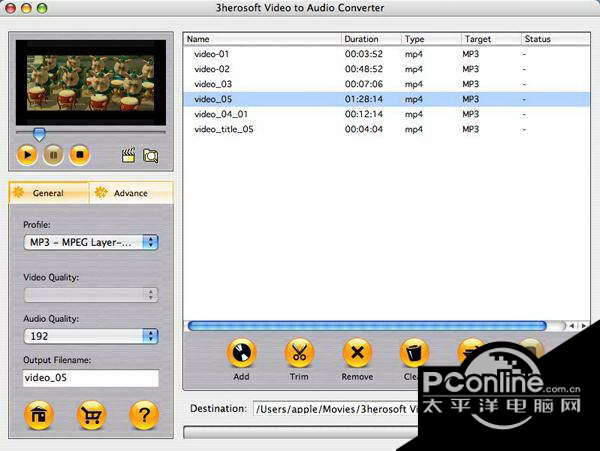Image resolution: width=600 pixels, height=451 pixels.
Task: Click the preview seek slider handle
Action: coord(39,134)
